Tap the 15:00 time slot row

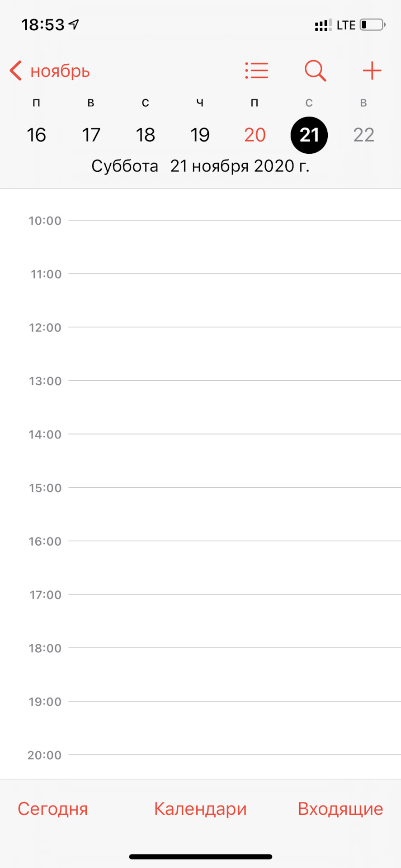pos(234,514)
